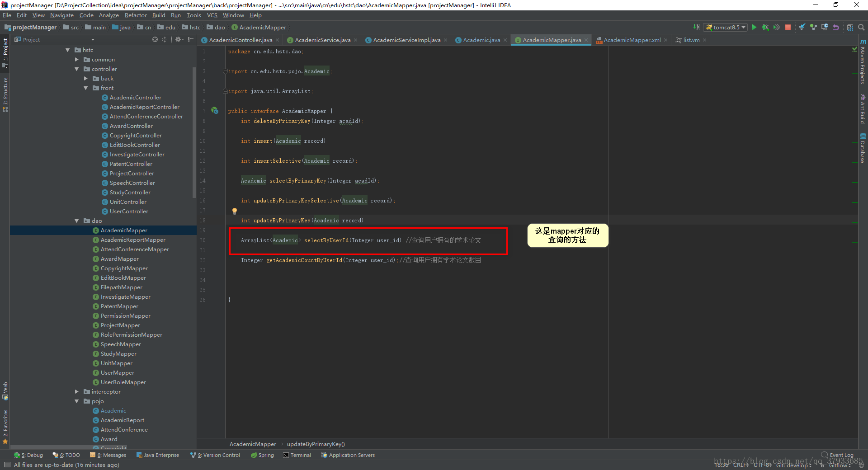
Task: Open the Terminal tool window
Action: (297, 455)
